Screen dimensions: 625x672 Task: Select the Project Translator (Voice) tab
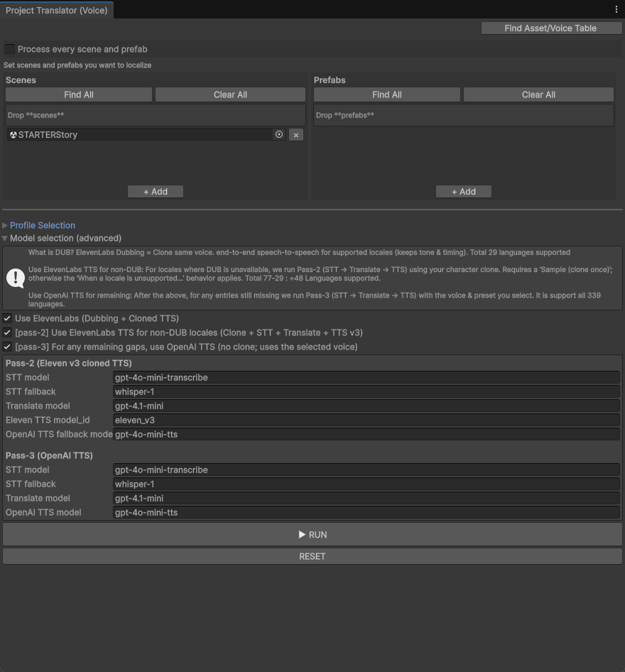(x=57, y=10)
